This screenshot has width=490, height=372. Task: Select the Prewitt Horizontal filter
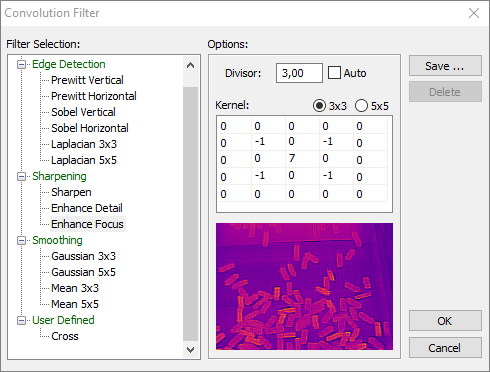(94, 96)
